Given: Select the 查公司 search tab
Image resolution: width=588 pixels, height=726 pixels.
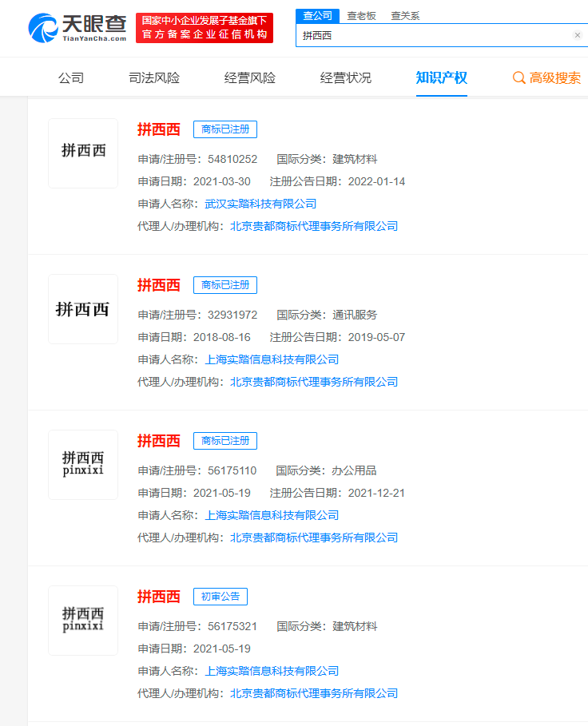Looking at the screenshot, I should click(317, 15).
